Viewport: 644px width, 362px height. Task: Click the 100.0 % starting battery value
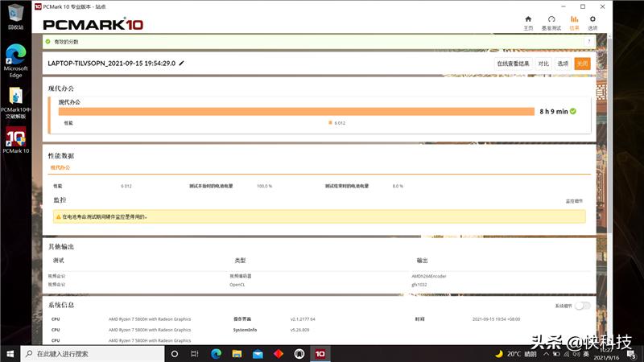click(x=264, y=186)
